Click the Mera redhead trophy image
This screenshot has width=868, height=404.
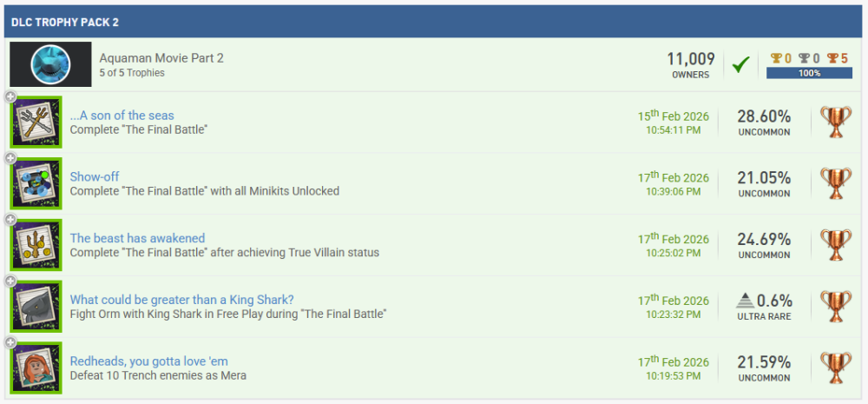pos(36,368)
